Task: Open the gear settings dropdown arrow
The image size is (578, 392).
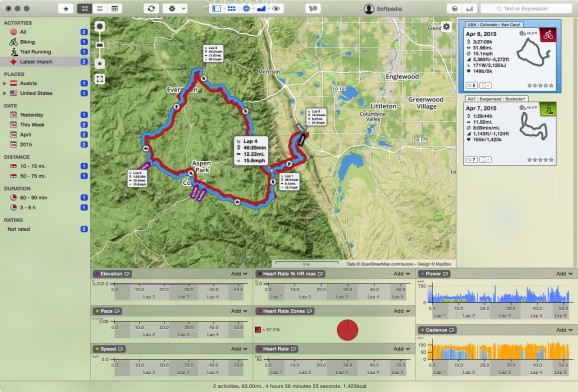Action: [x=184, y=8]
